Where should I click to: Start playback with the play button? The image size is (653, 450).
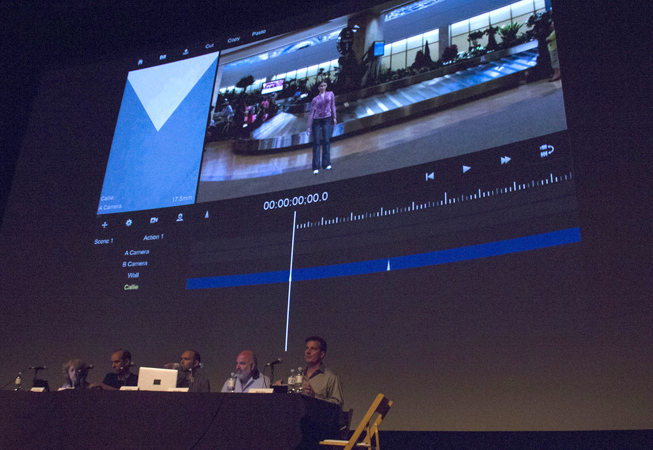[467, 169]
